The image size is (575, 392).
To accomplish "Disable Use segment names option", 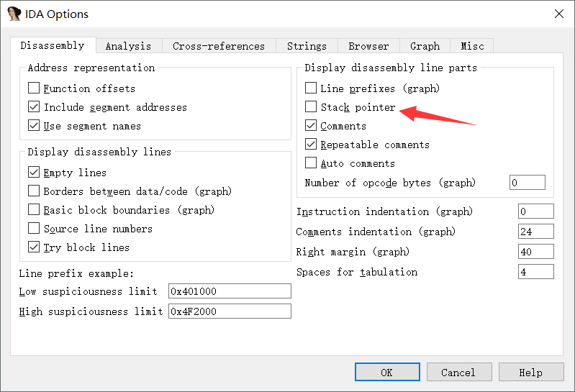I will 34,126.
